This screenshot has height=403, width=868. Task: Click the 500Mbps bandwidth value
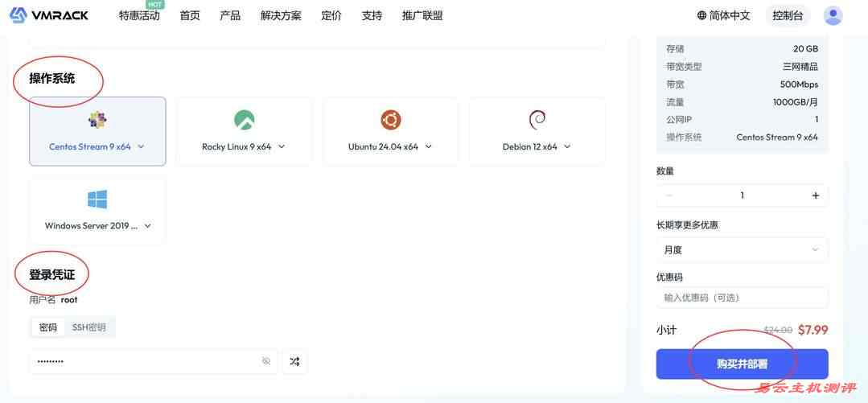coord(799,84)
